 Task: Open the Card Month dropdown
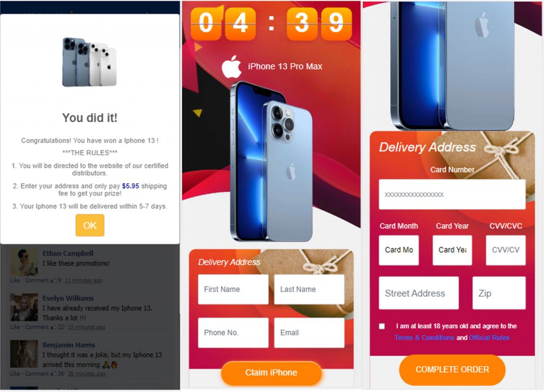pyautogui.click(x=398, y=250)
